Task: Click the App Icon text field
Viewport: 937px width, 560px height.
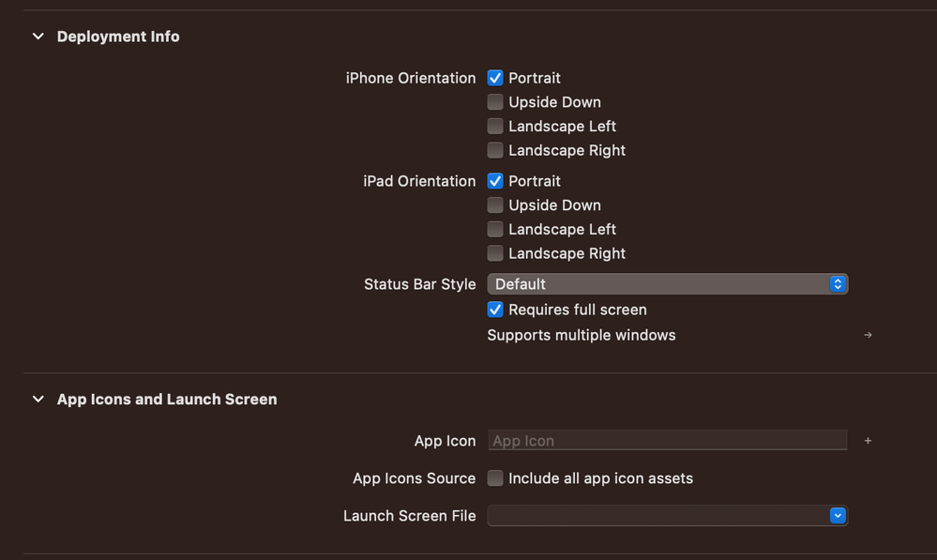Action: pos(667,441)
